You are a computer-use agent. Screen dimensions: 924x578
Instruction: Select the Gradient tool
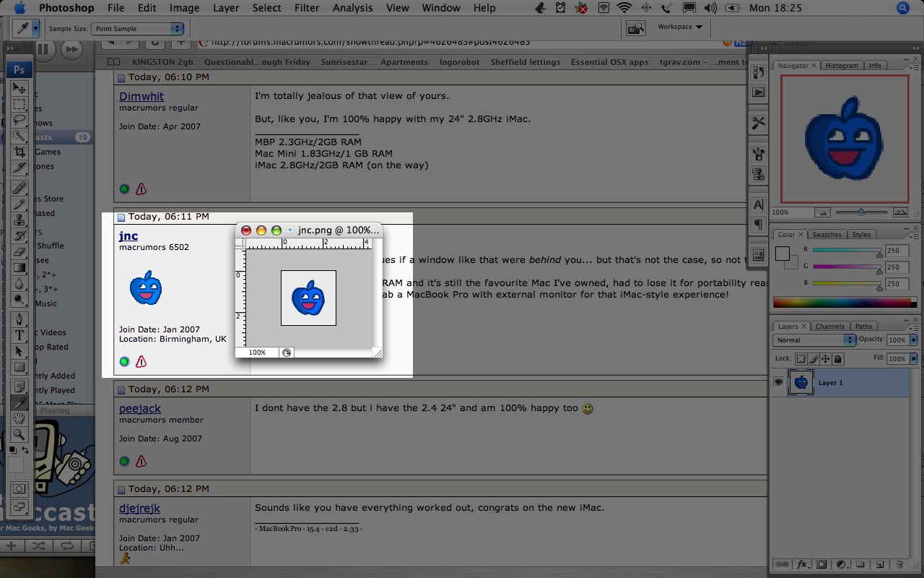click(x=19, y=268)
